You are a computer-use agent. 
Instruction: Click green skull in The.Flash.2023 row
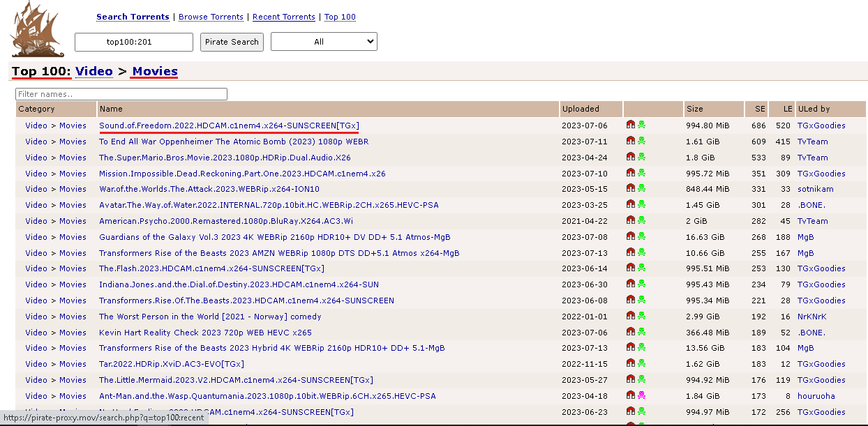(x=641, y=268)
